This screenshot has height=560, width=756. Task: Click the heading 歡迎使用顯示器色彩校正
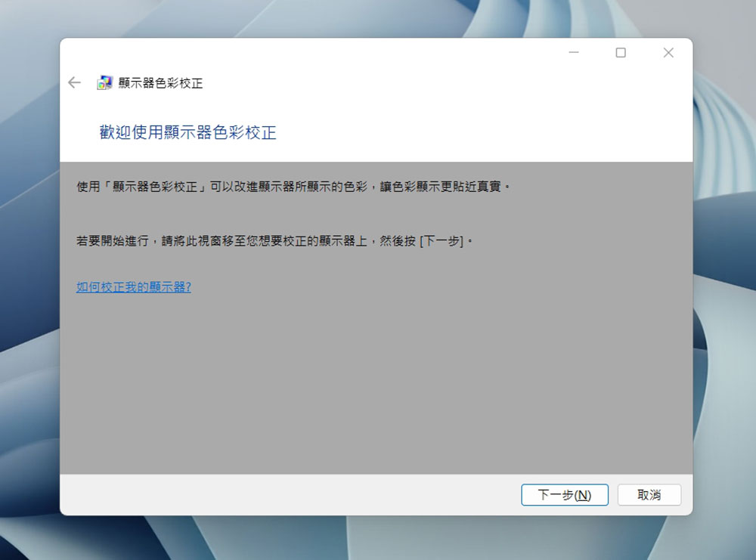[x=188, y=132]
